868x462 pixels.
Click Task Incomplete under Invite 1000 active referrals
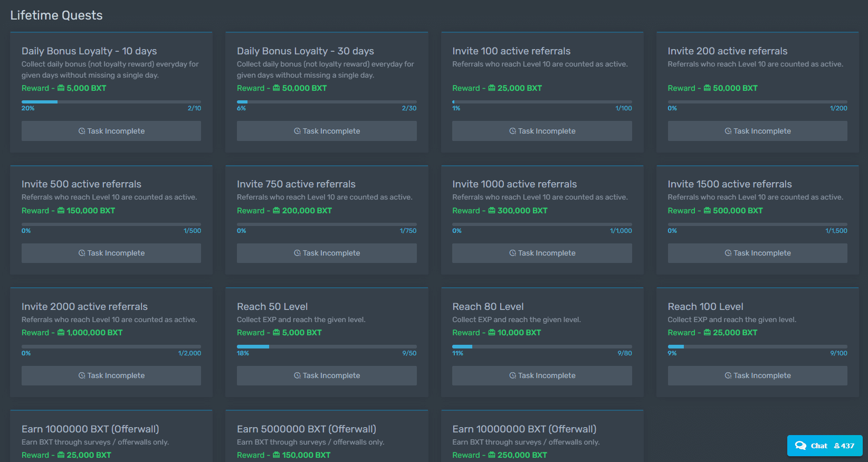(x=542, y=253)
